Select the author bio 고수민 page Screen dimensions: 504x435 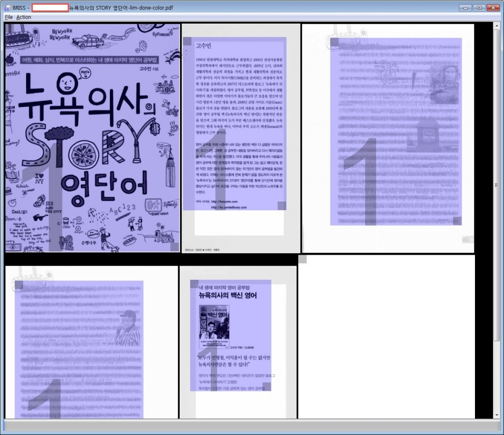(x=241, y=138)
